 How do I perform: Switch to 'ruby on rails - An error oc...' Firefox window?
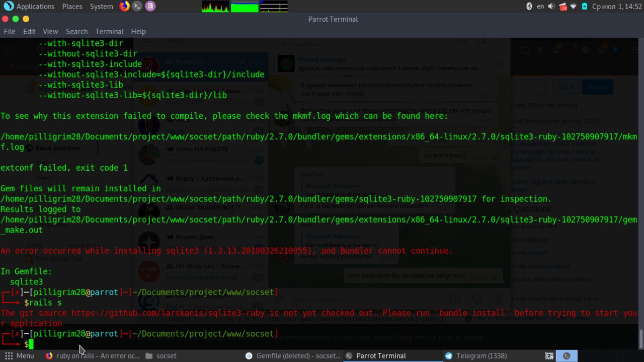point(92,355)
